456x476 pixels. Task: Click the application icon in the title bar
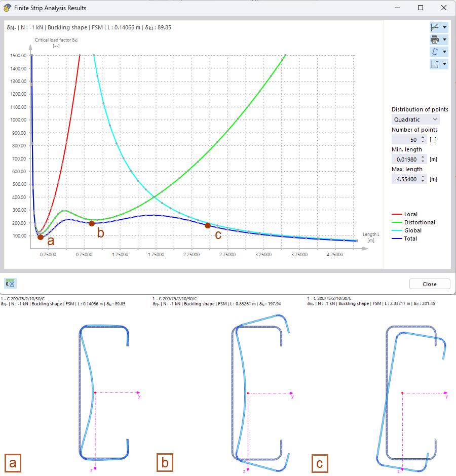(7, 8)
